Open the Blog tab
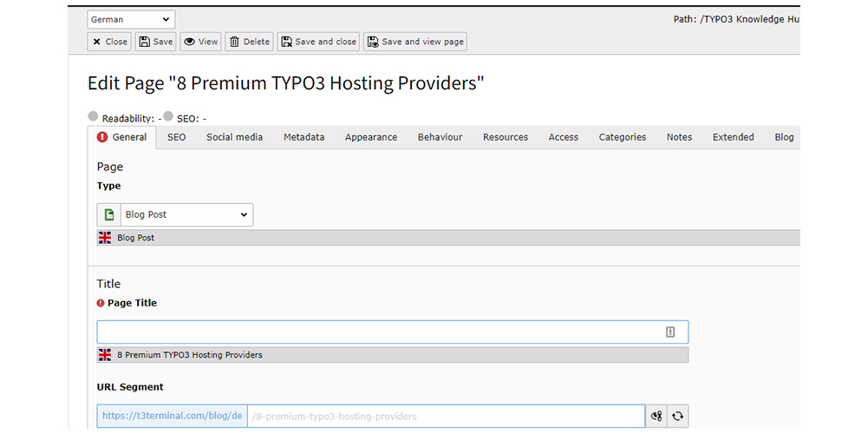Screen dimensions: 868x434 coord(784,137)
